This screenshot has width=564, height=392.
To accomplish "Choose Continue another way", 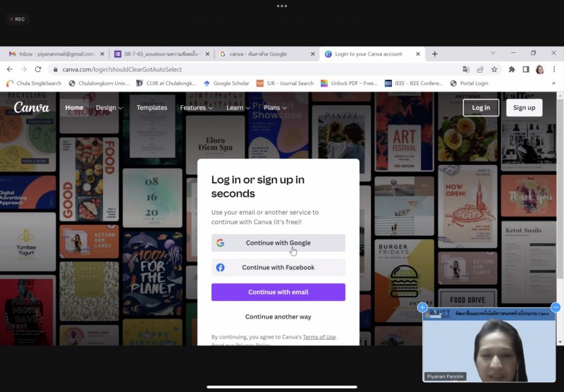I will click(278, 317).
